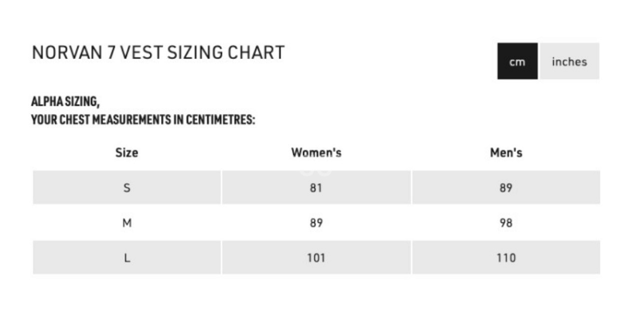
Task: Click Women's medium value 89
Action: tap(316, 223)
